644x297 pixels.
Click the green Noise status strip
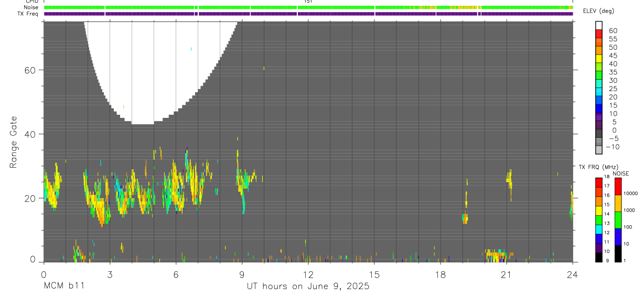[x=308, y=7]
